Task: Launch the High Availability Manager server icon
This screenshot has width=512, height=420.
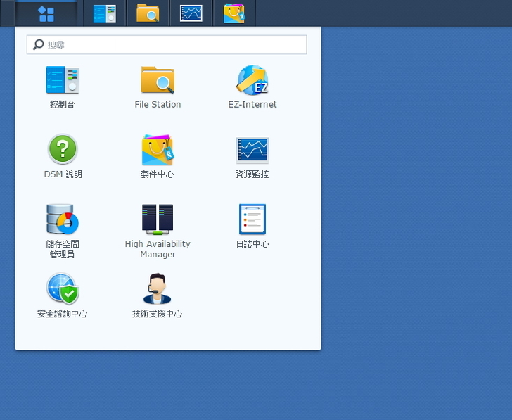Action: (158, 219)
